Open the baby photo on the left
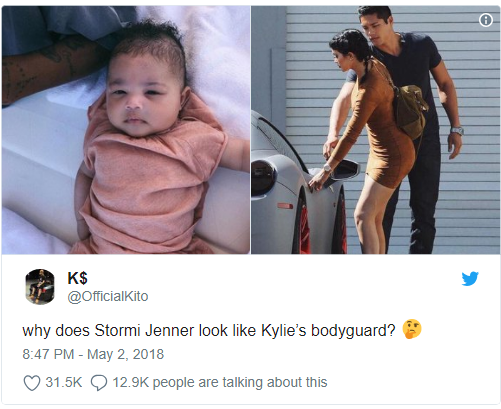 126,130
